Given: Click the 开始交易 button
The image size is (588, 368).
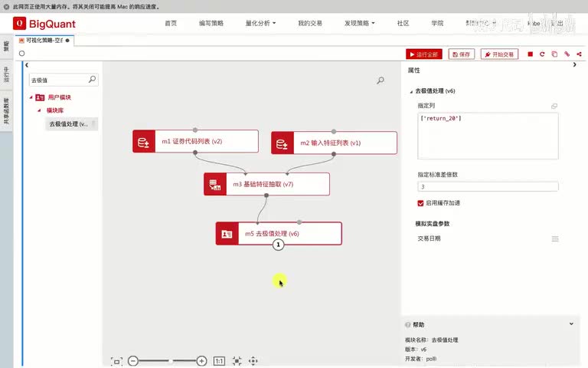Looking at the screenshot, I should click(x=499, y=54).
